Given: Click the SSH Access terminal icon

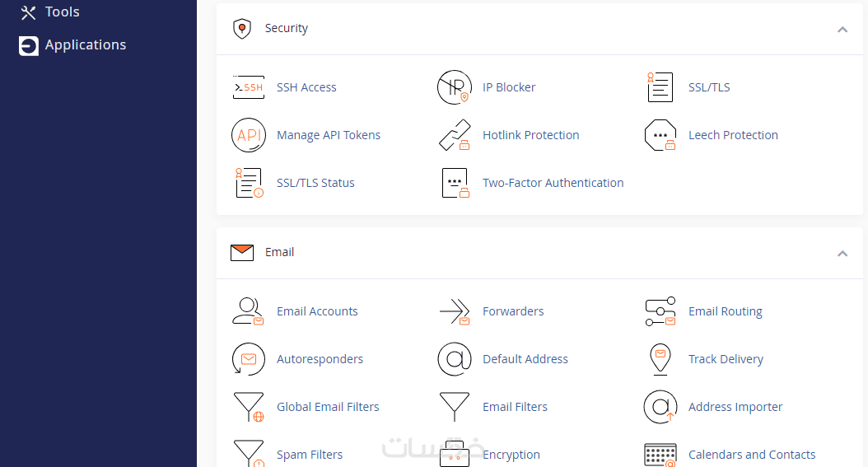Looking at the screenshot, I should (x=248, y=87).
